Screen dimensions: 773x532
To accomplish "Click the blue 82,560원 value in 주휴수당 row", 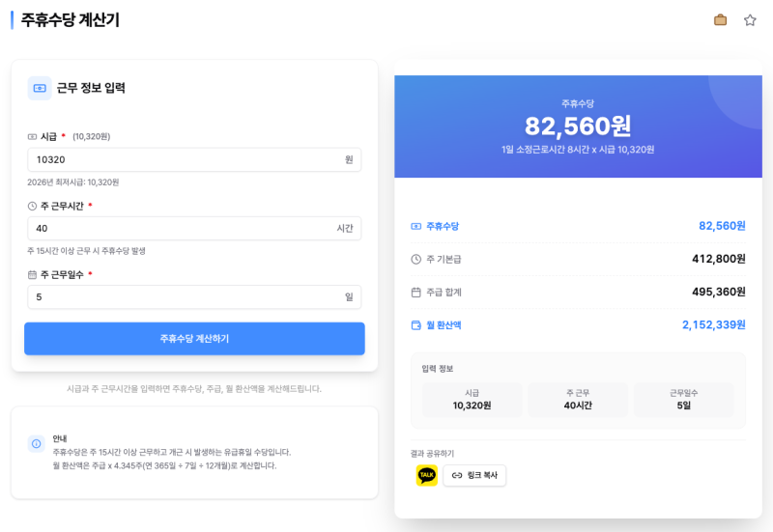I will (x=722, y=226).
